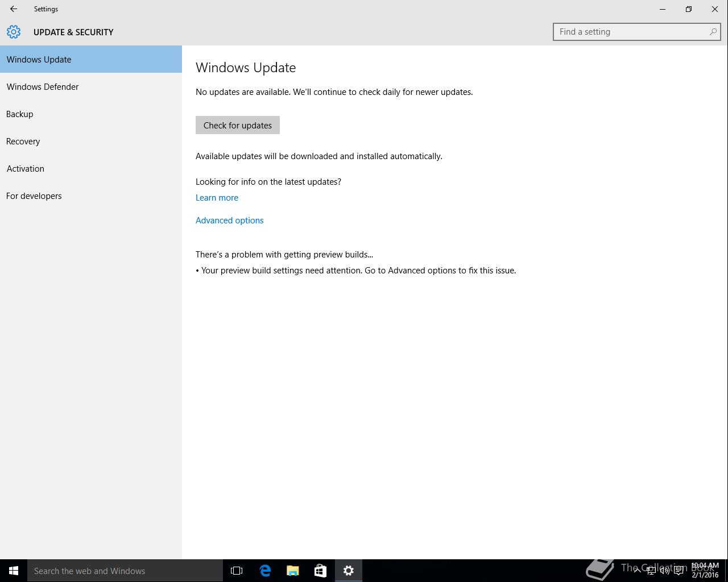Go to the Backup section

tap(91, 114)
